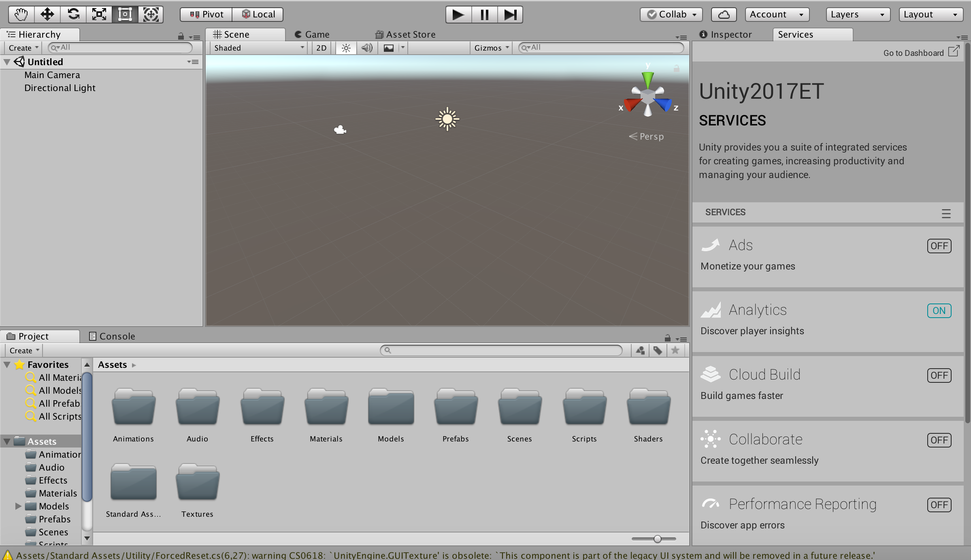Select the Hierarchy tab
971x560 pixels.
40,34
